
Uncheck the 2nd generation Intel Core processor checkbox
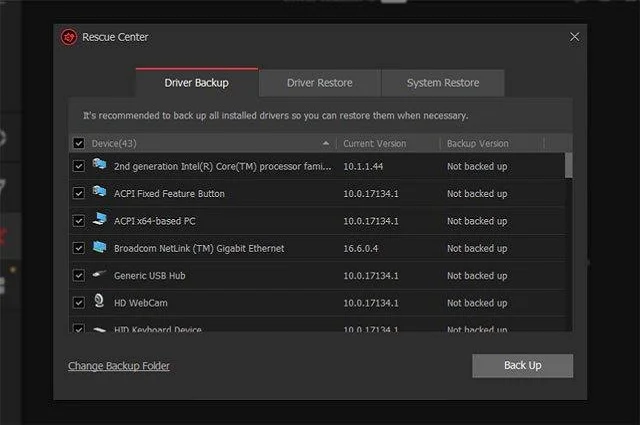[79, 166]
